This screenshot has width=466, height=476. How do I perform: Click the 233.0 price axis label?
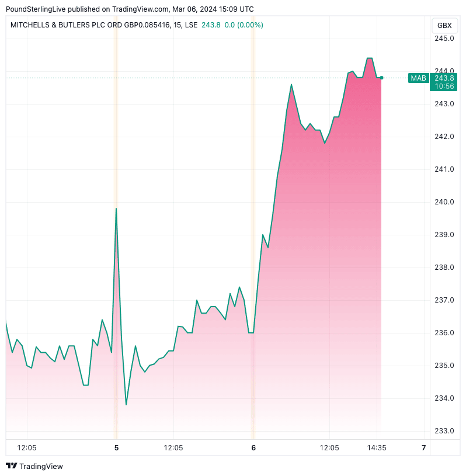point(444,431)
